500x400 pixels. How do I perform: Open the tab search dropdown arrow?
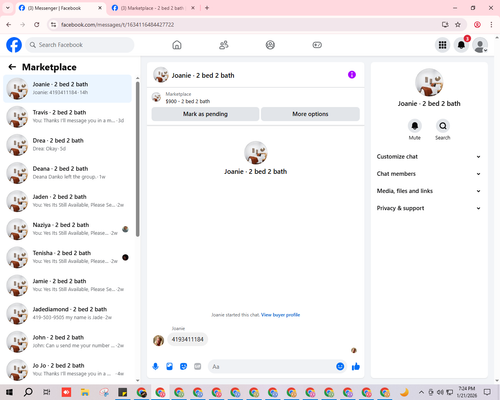[7, 8]
